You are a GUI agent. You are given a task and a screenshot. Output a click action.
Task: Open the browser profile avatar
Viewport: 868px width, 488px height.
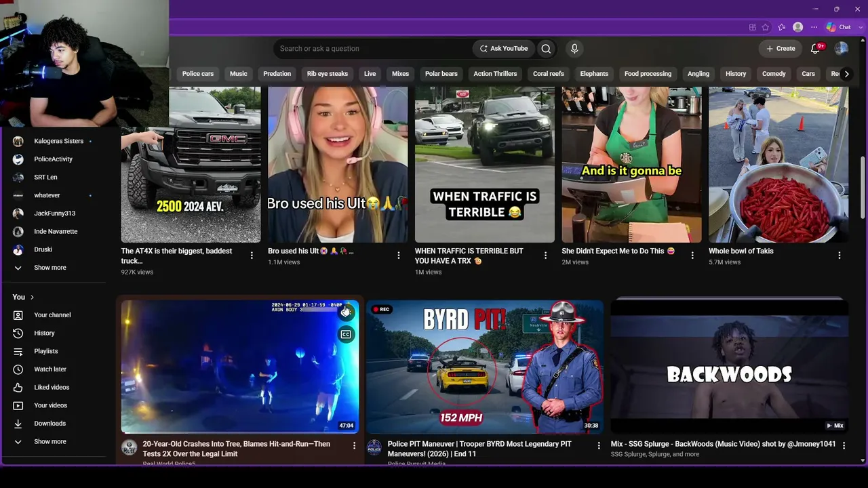(798, 27)
